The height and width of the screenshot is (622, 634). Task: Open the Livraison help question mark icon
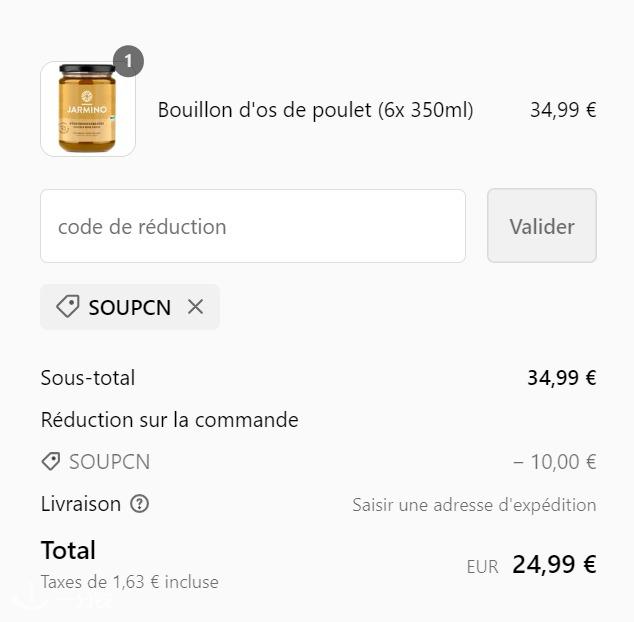click(139, 504)
